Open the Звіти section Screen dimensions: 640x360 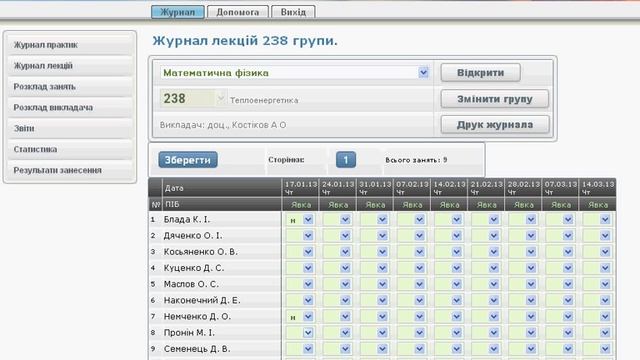[70, 128]
